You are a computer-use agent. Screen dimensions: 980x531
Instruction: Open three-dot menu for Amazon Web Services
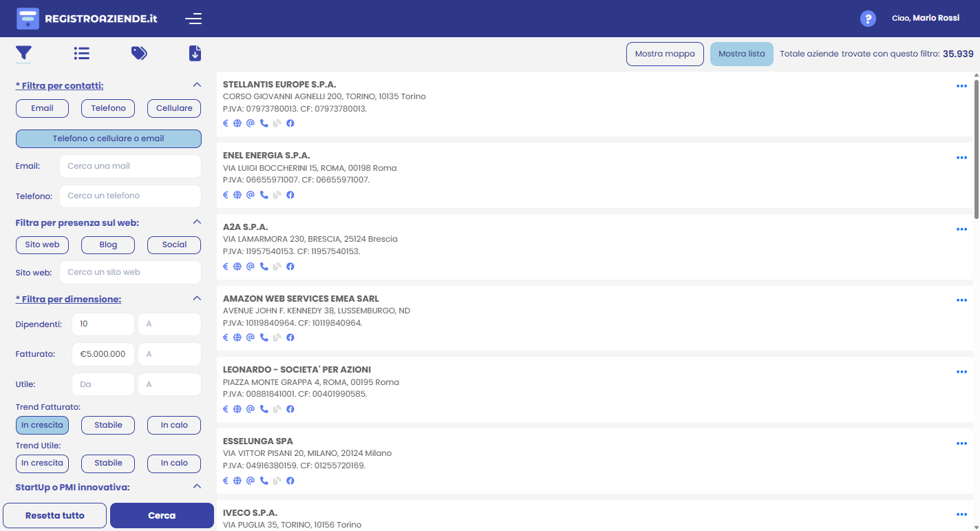coord(961,300)
